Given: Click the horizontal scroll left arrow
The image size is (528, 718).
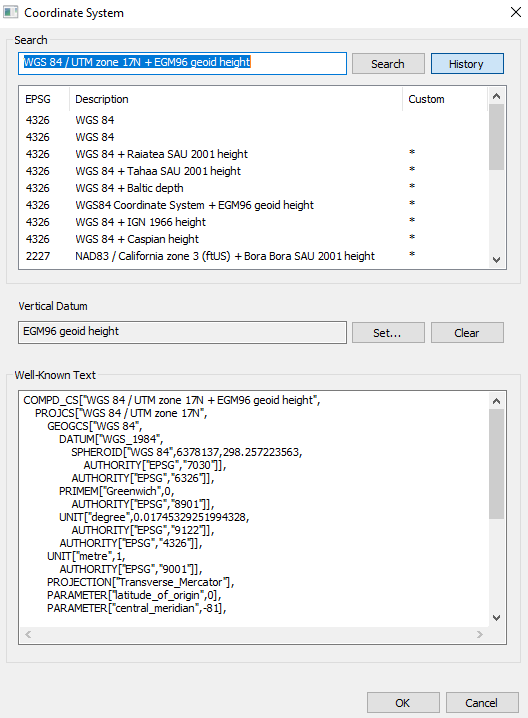Looking at the screenshot, I should 28,634.
